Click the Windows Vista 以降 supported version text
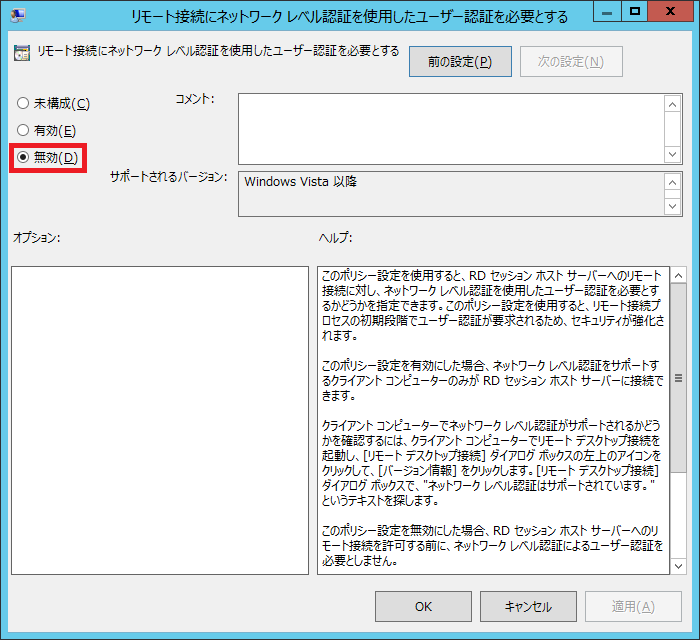 point(300,182)
